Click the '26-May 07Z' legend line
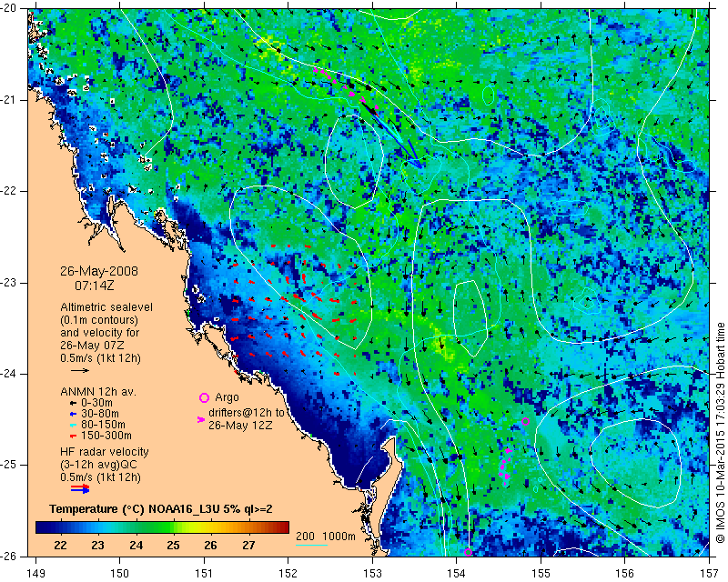Image resolution: width=728 pixels, height=582 pixels. click(93, 346)
